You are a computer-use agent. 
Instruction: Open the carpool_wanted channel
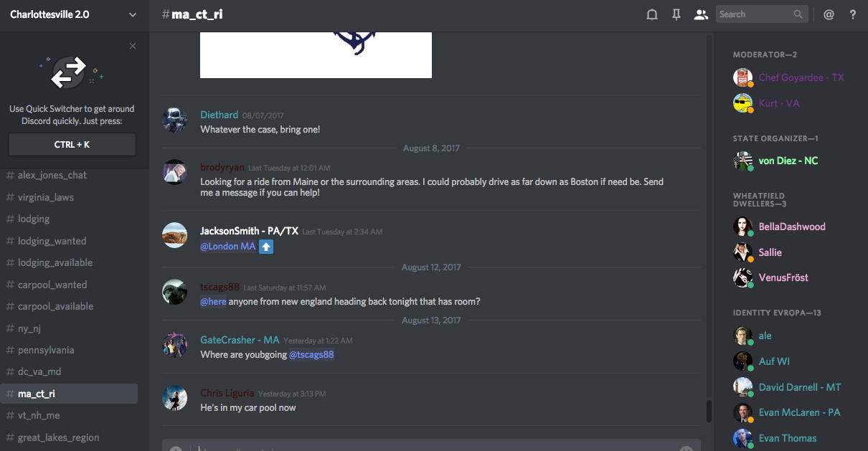[x=52, y=285]
